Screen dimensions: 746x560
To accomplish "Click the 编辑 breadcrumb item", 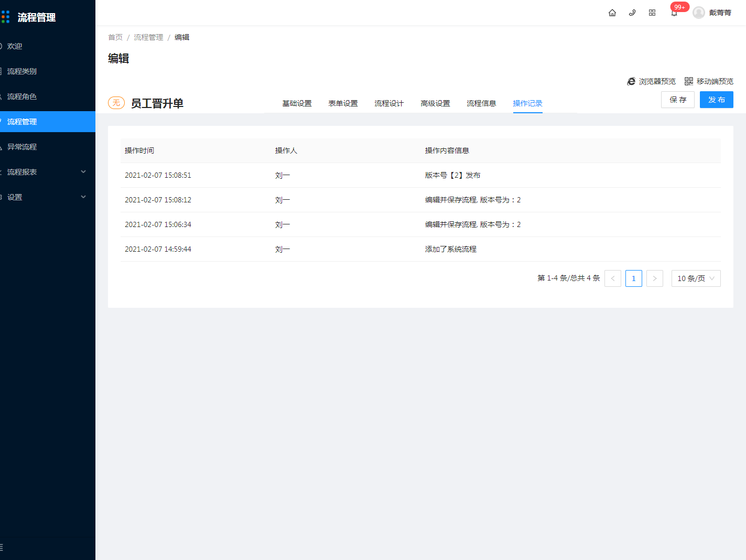I will [182, 37].
